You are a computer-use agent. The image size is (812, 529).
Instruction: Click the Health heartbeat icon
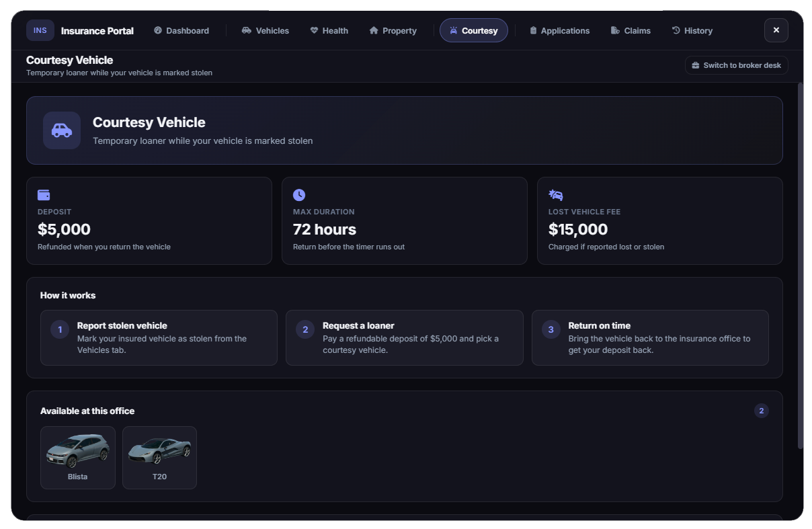coord(314,30)
